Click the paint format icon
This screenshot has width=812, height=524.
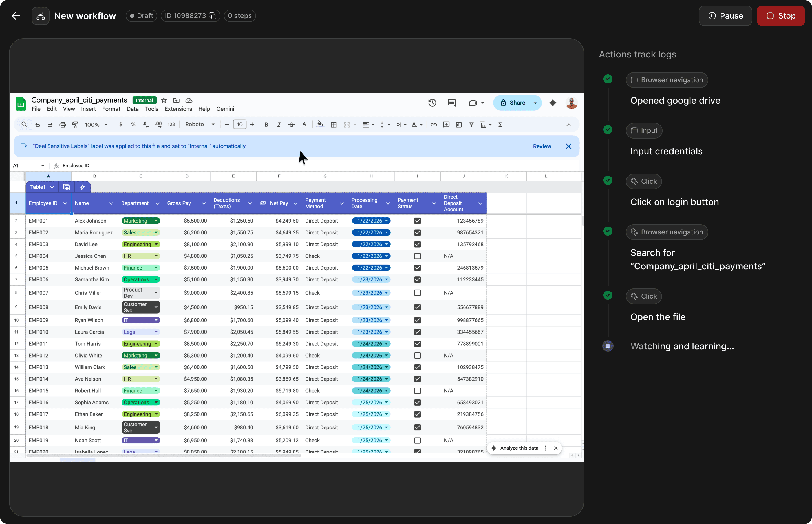tap(75, 125)
